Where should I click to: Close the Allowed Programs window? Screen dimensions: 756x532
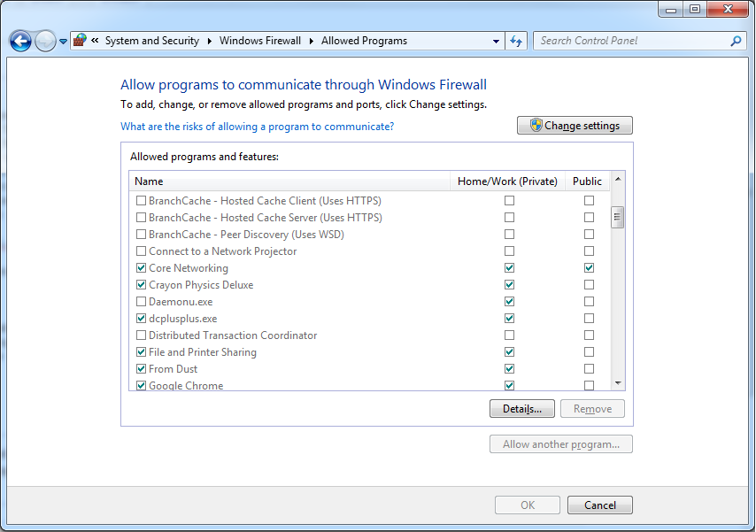coord(728,9)
